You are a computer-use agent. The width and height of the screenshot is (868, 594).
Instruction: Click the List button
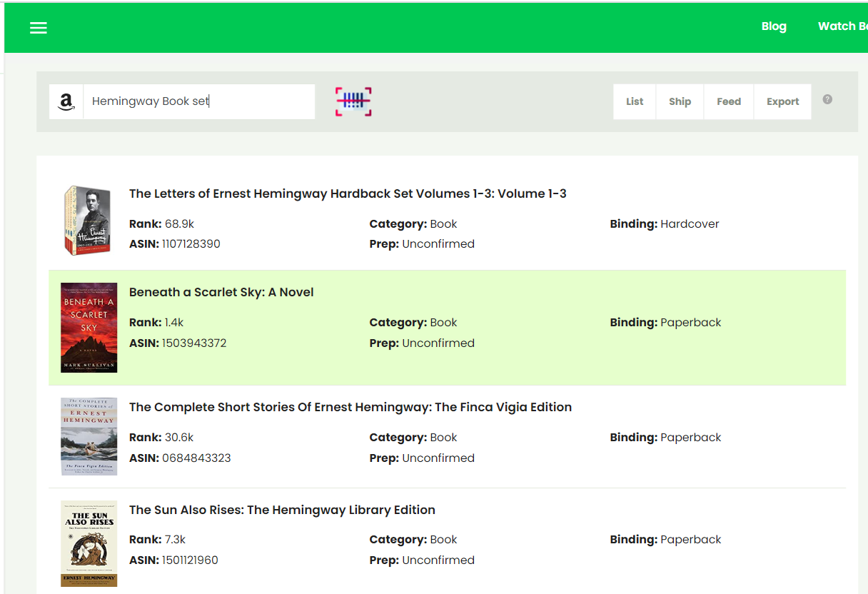635,101
